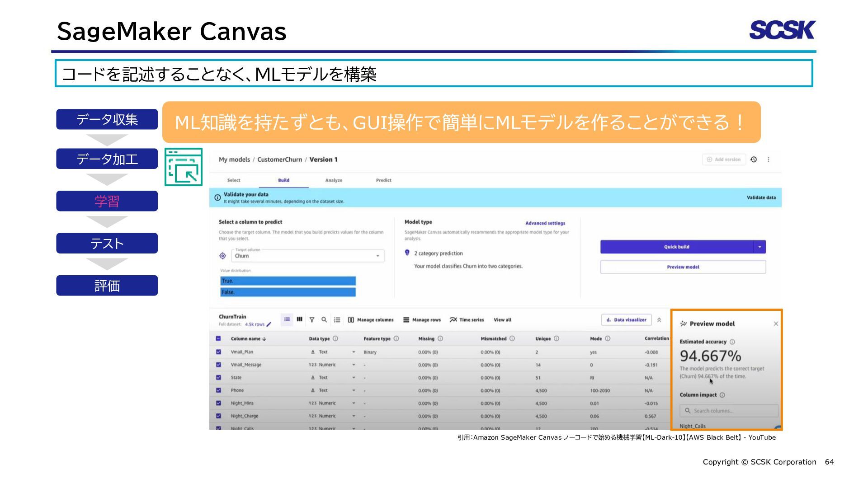Open the three-dot more options menu
Image resolution: width=868 pixels, height=488 pixels.
768,160
